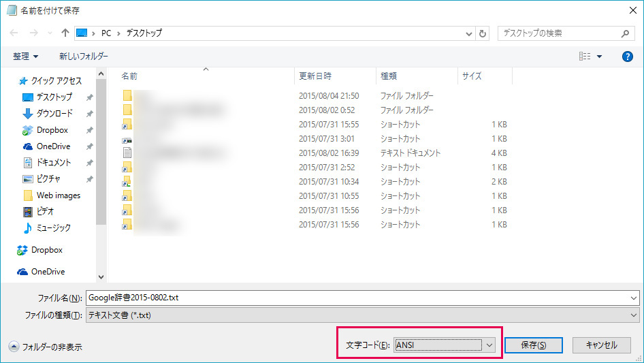Click the navigation pane scroll-down arrow
The image size is (644, 363).
tap(101, 277)
